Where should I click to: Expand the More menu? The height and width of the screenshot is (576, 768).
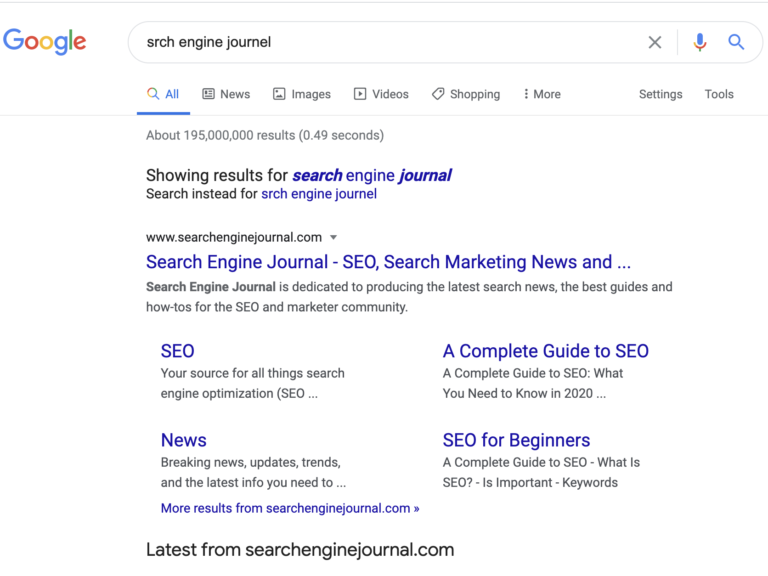(542, 94)
